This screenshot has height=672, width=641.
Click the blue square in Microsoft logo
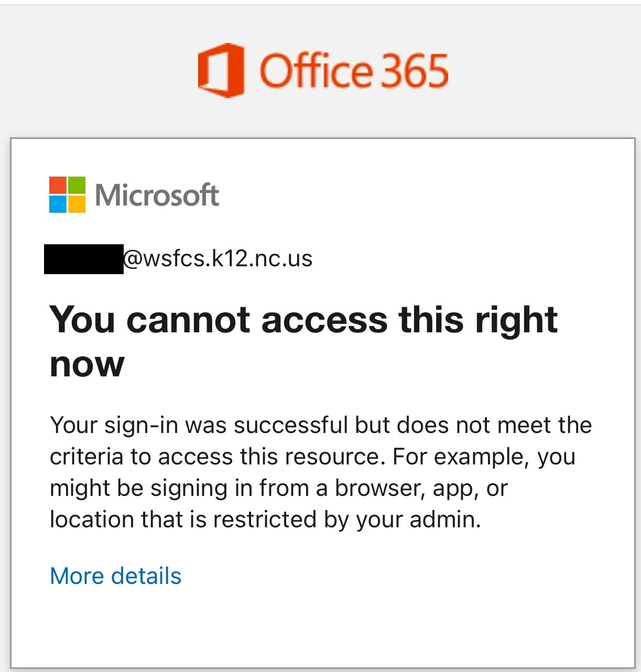[x=58, y=204]
